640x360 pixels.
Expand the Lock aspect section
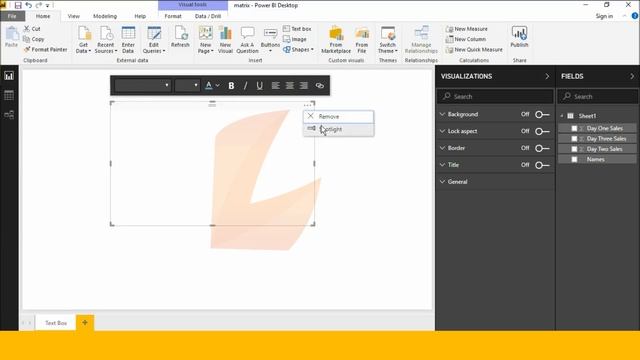(x=442, y=131)
